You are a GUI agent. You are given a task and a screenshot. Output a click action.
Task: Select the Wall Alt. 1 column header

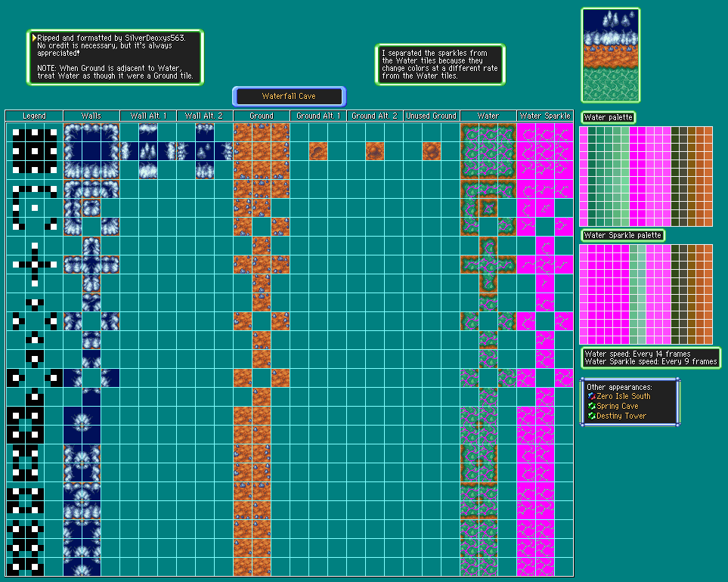click(x=149, y=116)
